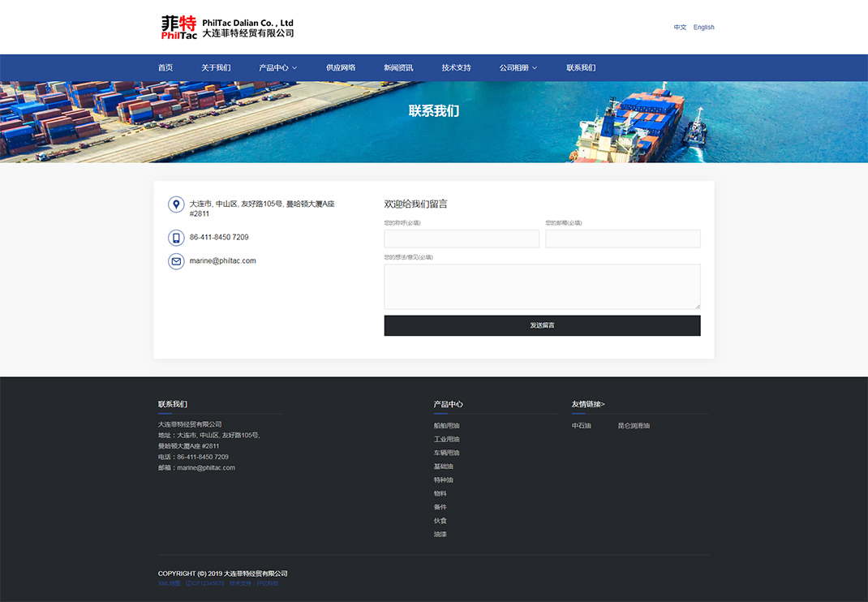Go to 关于我们 in navigation bar
Screen dimensions: 868x602
pyautogui.click(x=216, y=68)
